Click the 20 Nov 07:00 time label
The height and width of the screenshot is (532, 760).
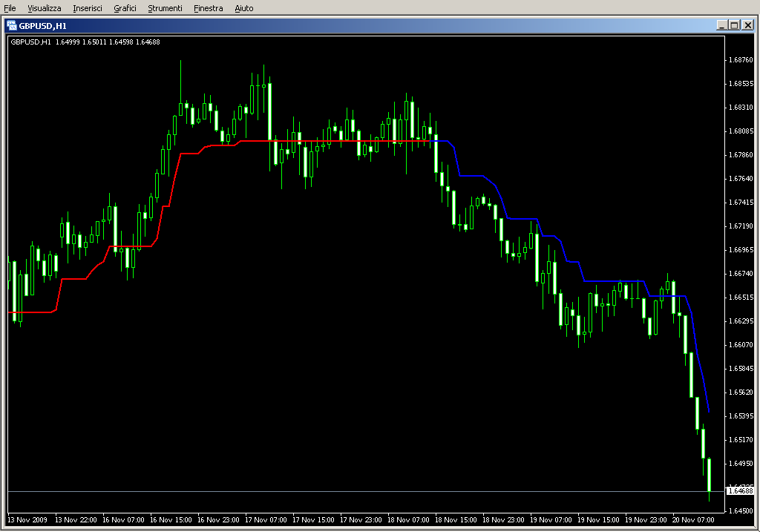tap(693, 520)
